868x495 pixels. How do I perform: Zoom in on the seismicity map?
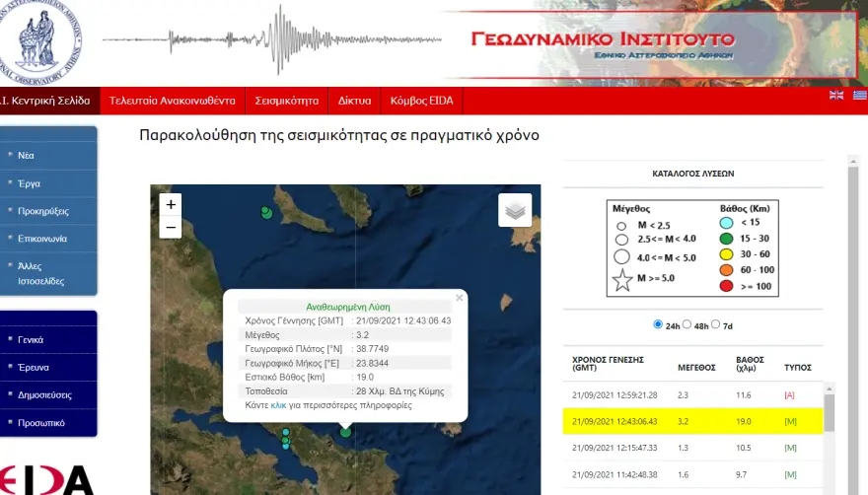[x=171, y=204]
